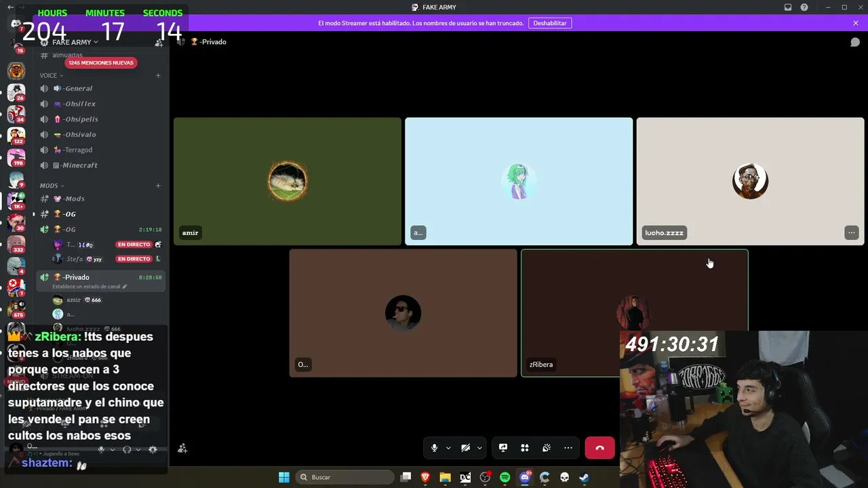
Task: Open the -OG text channel
Action: [100, 214]
